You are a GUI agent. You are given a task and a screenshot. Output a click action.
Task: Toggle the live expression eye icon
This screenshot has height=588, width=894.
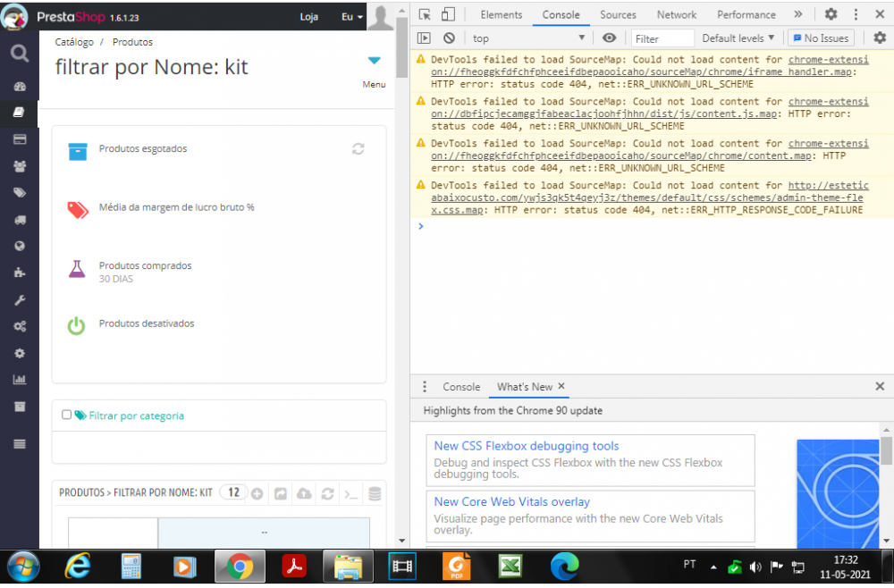pyautogui.click(x=610, y=38)
